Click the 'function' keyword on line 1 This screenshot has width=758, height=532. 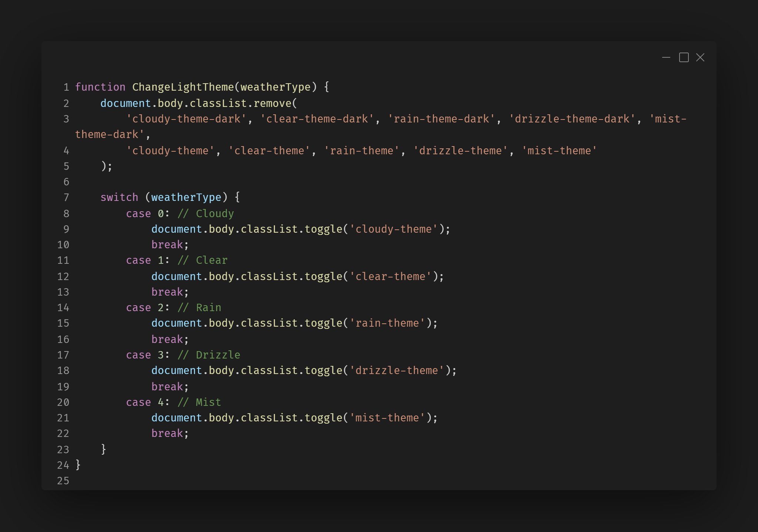coord(100,87)
